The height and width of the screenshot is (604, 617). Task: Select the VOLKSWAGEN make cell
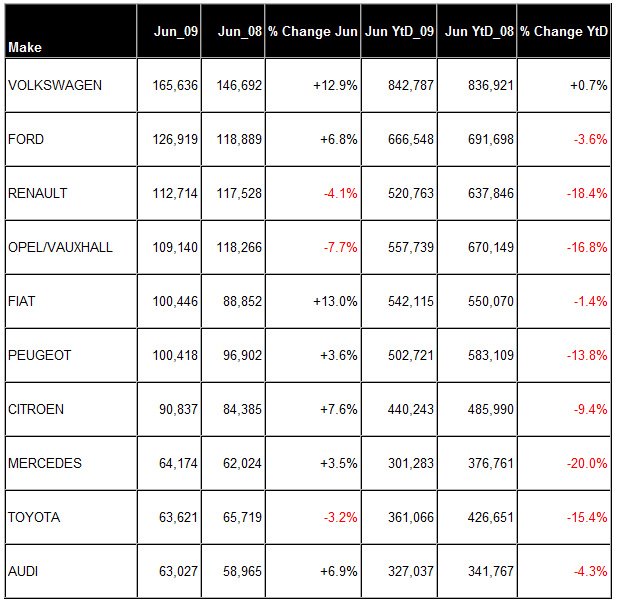pos(71,85)
